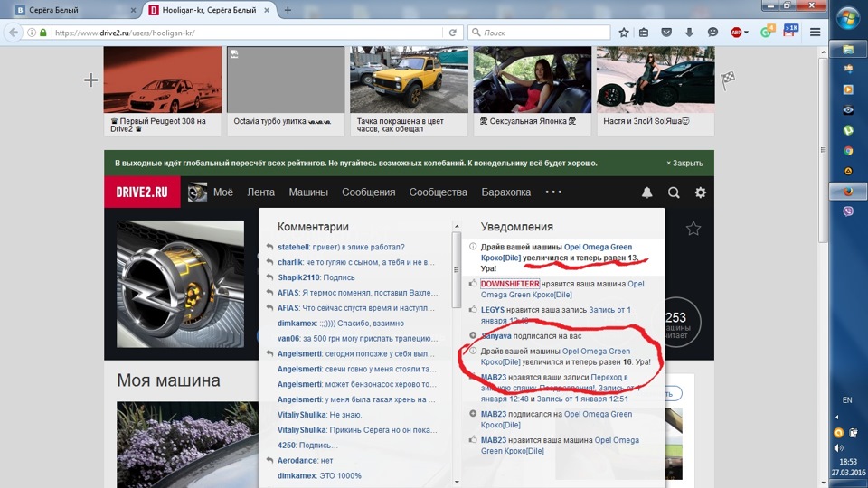Click the Firefox icon in taskbar
Viewport: 868px width, 488px height.
[x=848, y=192]
